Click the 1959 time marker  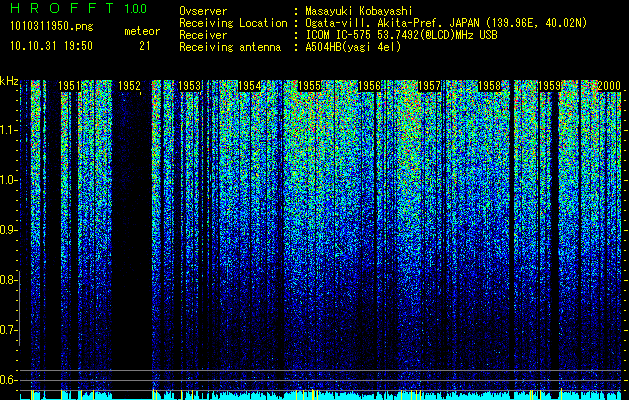549,86
